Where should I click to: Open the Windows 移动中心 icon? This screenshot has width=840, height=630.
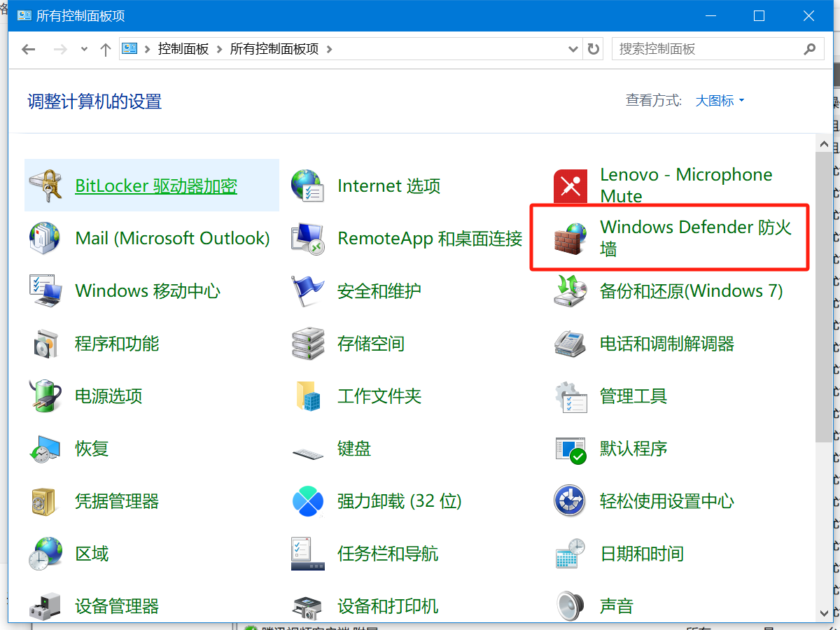point(45,290)
